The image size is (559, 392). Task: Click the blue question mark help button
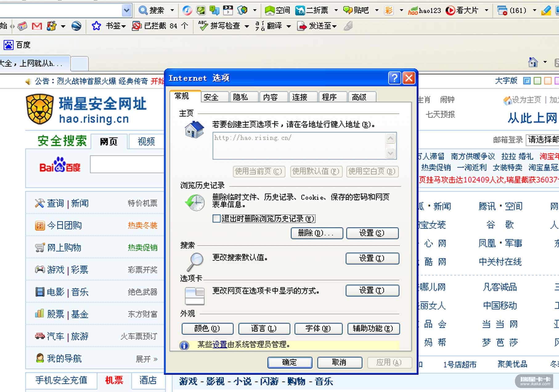point(394,78)
